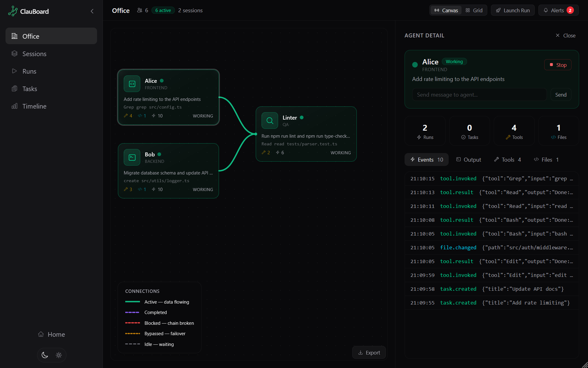Open Runs in the sidebar
This screenshot has width=588, height=368.
(x=29, y=71)
